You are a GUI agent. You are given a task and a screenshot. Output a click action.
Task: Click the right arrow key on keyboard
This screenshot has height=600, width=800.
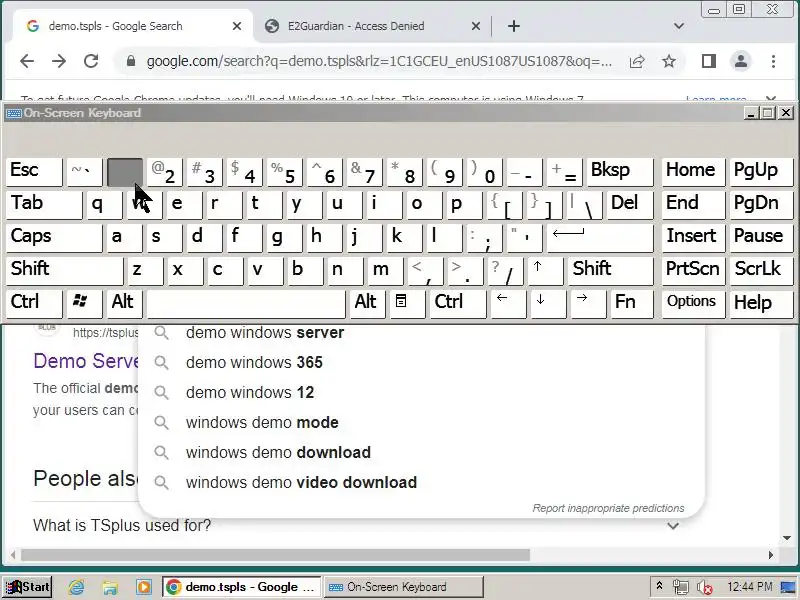(x=588, y=303)
